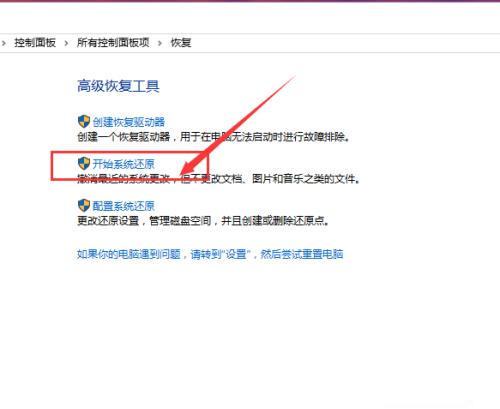This screenshot has height=409, width=500.
Task: Click the 高级恢复工具 heading
Action: click(x=118, y=86)
